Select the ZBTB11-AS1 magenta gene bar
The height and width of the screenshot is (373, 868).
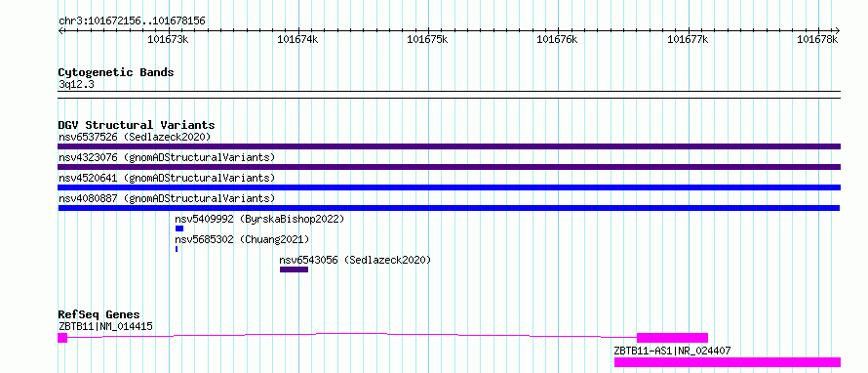[728, 362]
